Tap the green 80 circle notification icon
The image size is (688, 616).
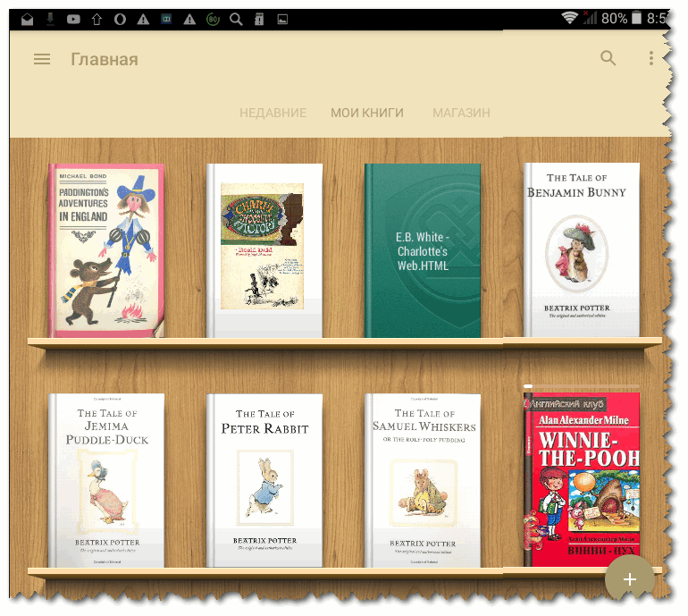click(x=213, y=20)
